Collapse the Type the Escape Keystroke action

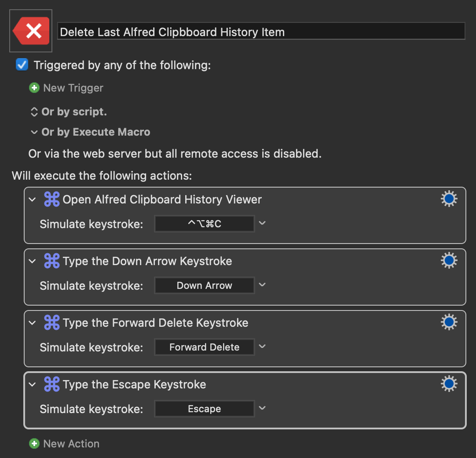[x=32, y=385]
